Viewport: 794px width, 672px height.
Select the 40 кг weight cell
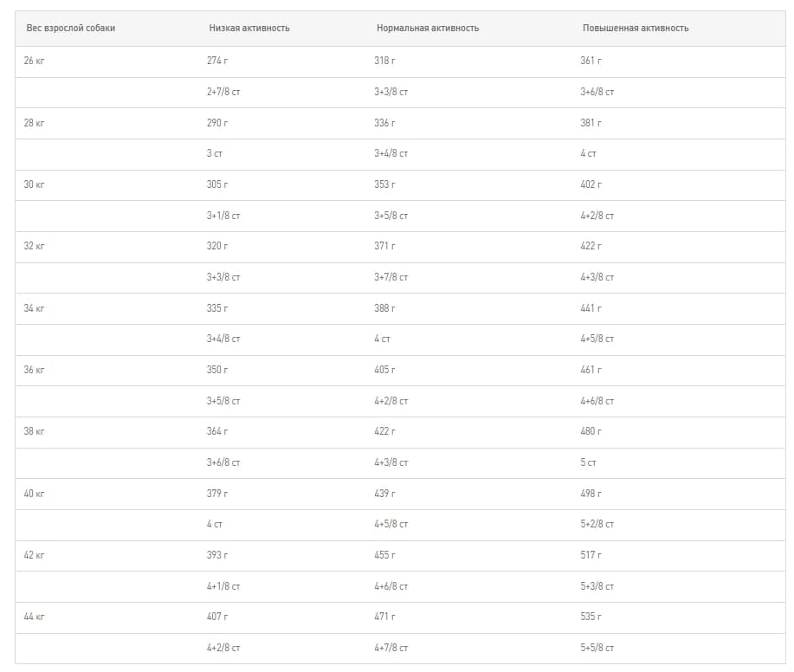click(x=35, y=494)
